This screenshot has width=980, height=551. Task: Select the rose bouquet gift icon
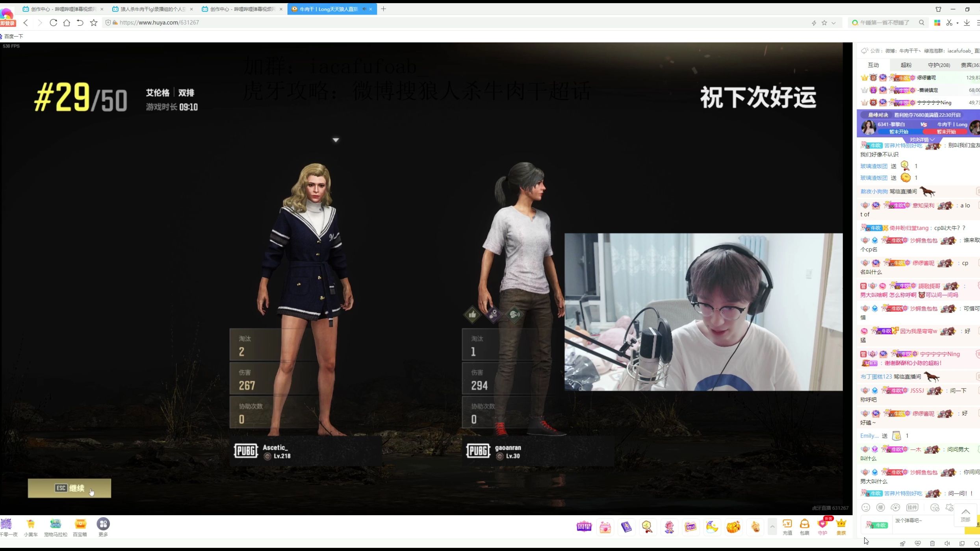coord(669,527)
